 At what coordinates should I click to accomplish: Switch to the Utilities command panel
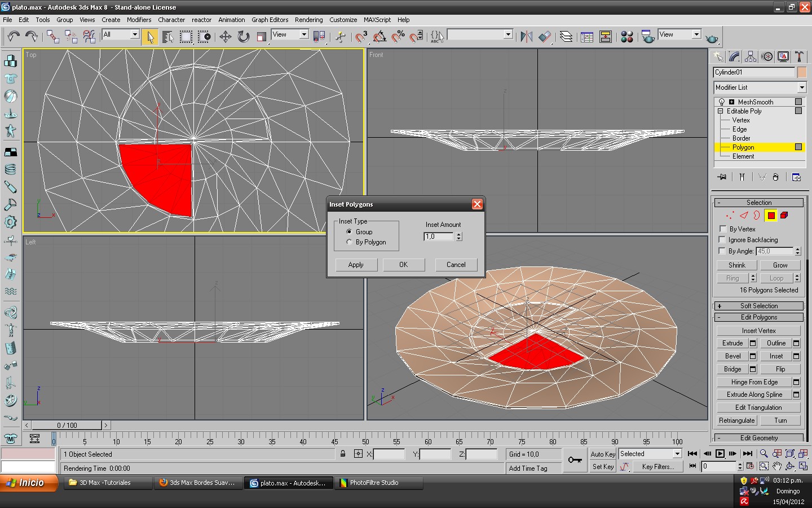[799, 56]
